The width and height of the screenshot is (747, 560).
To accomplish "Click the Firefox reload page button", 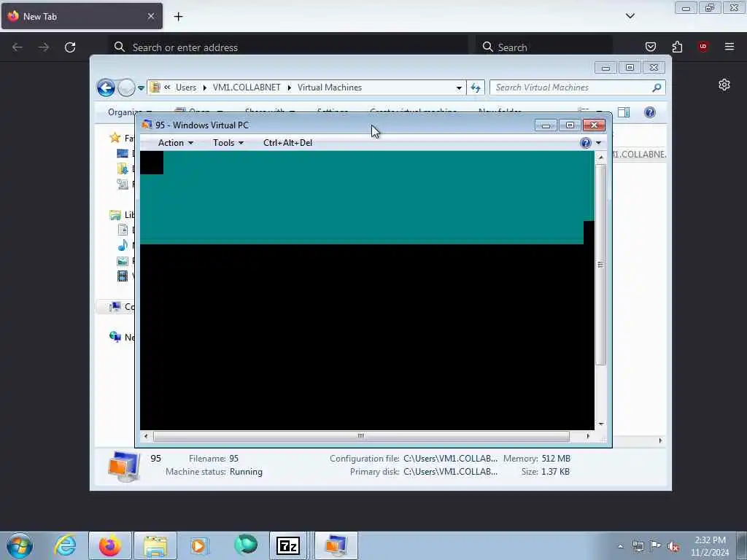I will pyautogui.click(x=70, y=47).
